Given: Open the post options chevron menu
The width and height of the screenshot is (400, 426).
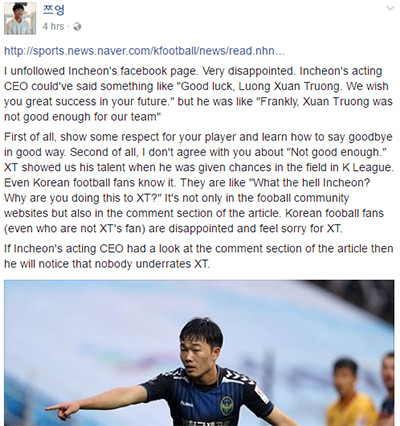Looking at the screenshot, I should (390, 9).
